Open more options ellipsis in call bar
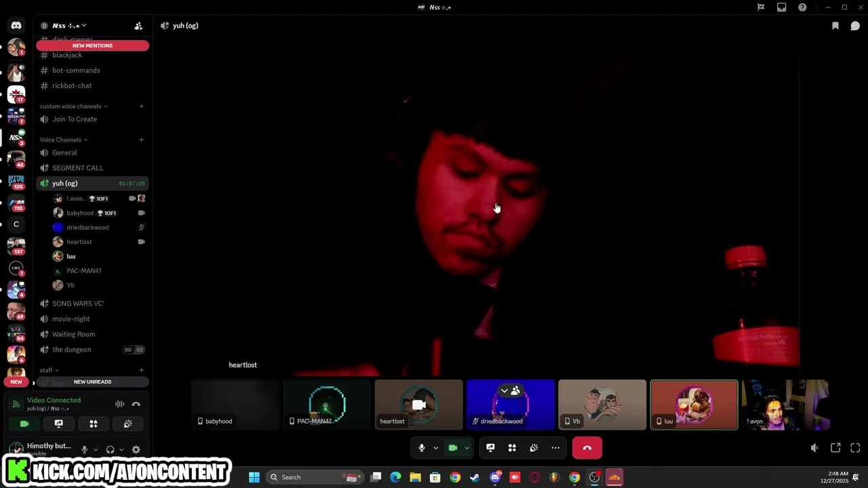868x488 pixels. click(555, 448)
